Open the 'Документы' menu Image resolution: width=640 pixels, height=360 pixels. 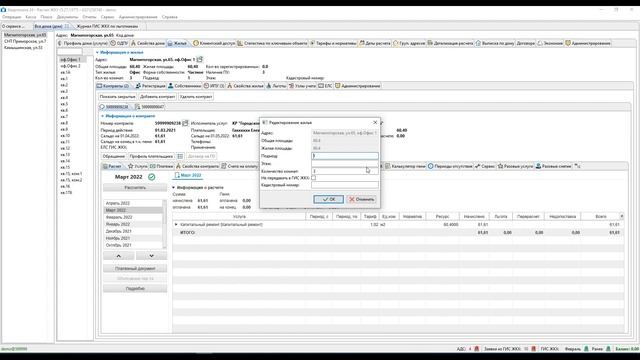[x=67, y=17]
